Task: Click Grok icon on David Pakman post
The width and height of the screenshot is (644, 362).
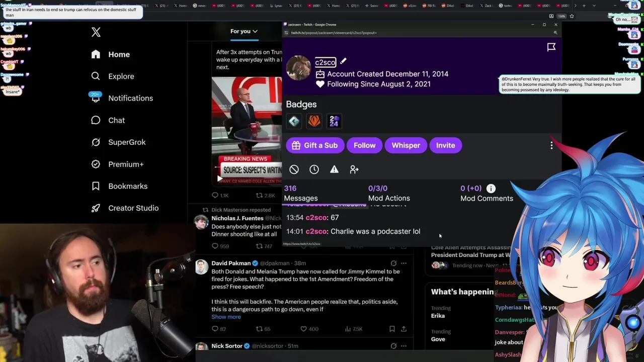Action: click(x=393, y=263)
